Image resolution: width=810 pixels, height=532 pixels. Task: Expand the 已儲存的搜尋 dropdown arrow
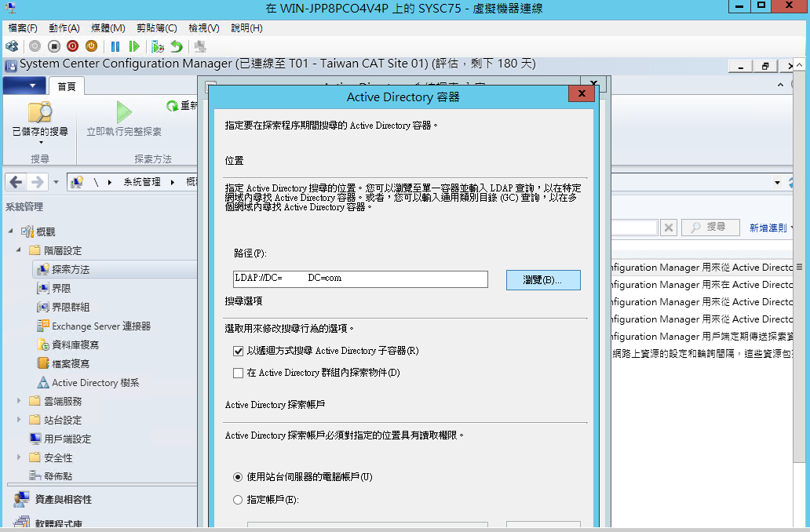tap(41, 143)
